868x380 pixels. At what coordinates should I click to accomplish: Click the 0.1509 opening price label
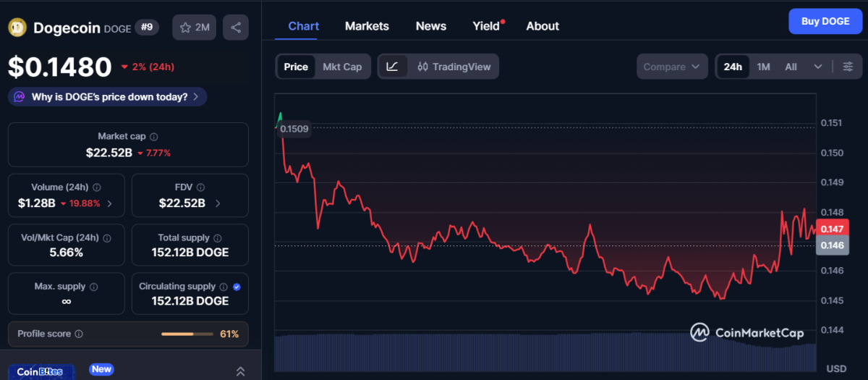point(294,129)
